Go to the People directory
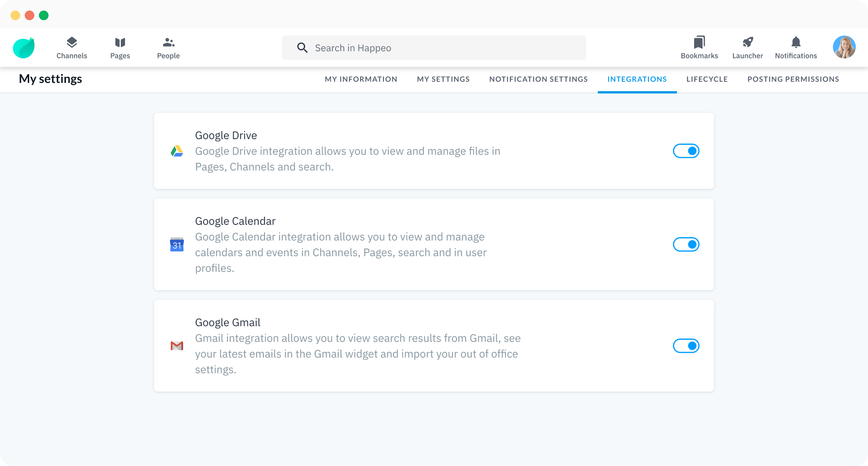Viewport: 868px width, 466px height. click(168, 48)
